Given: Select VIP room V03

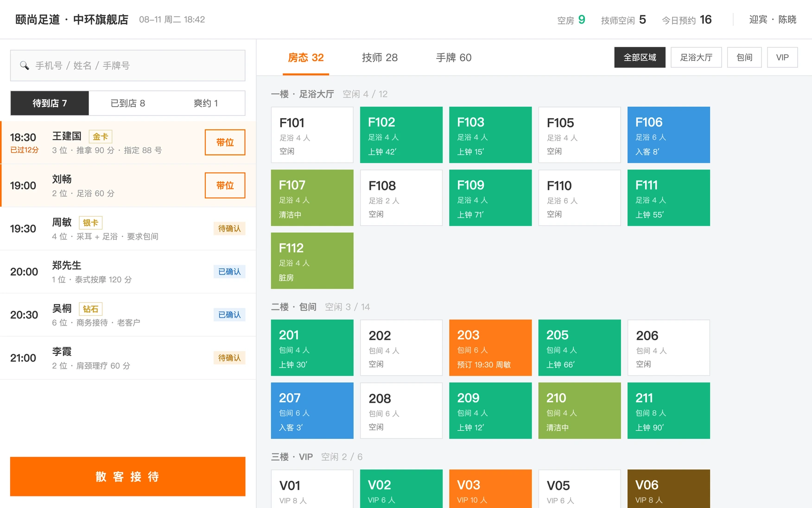Looking at the screenshot, I should click(490, 489).
